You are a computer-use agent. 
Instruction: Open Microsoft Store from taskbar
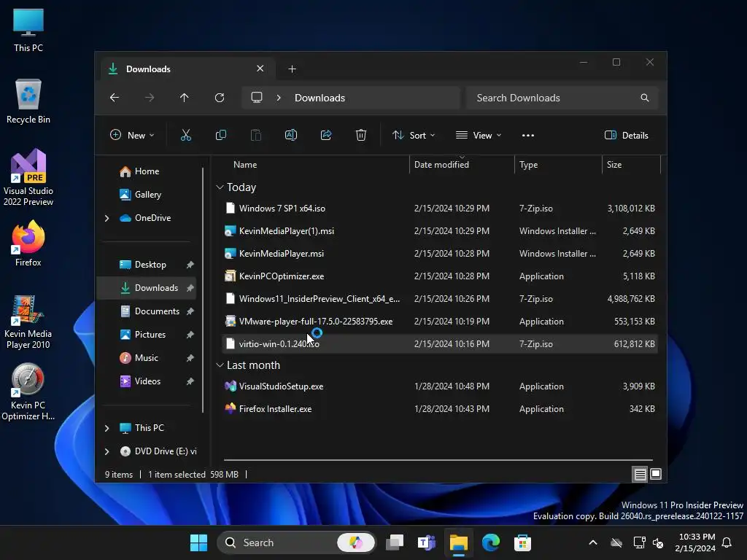coord(522,542)
